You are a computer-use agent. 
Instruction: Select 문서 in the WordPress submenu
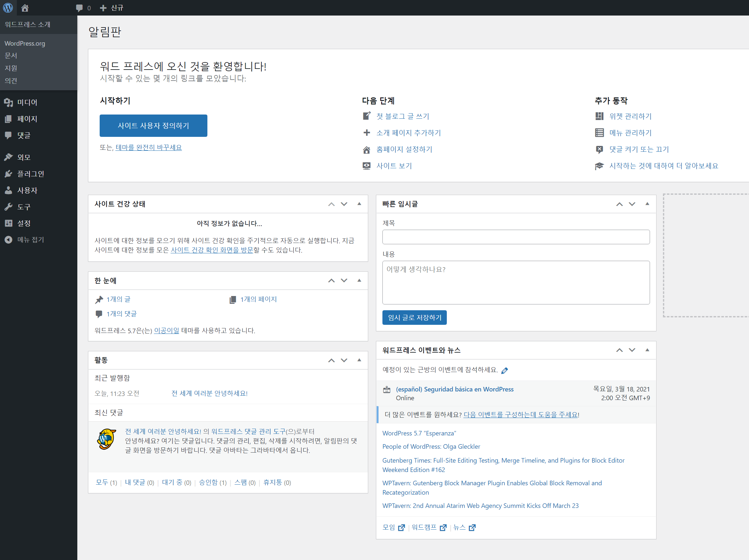point(11,56)
